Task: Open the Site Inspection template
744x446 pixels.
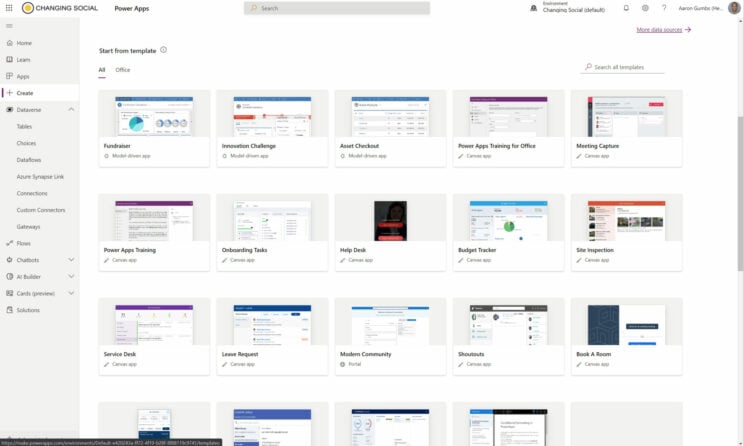Action: click(626, 232)
